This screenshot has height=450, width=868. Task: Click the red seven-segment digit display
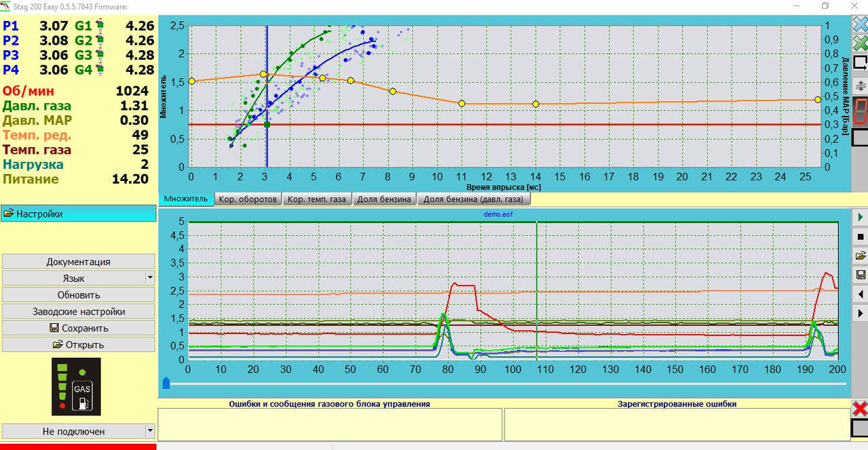[860, 111]
